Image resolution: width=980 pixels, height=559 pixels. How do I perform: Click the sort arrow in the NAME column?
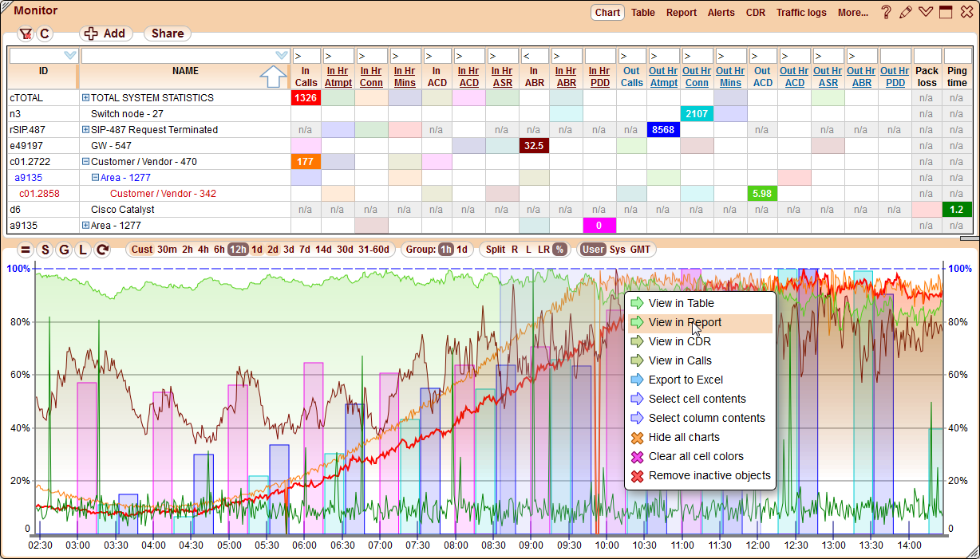(x=274, y=76)
